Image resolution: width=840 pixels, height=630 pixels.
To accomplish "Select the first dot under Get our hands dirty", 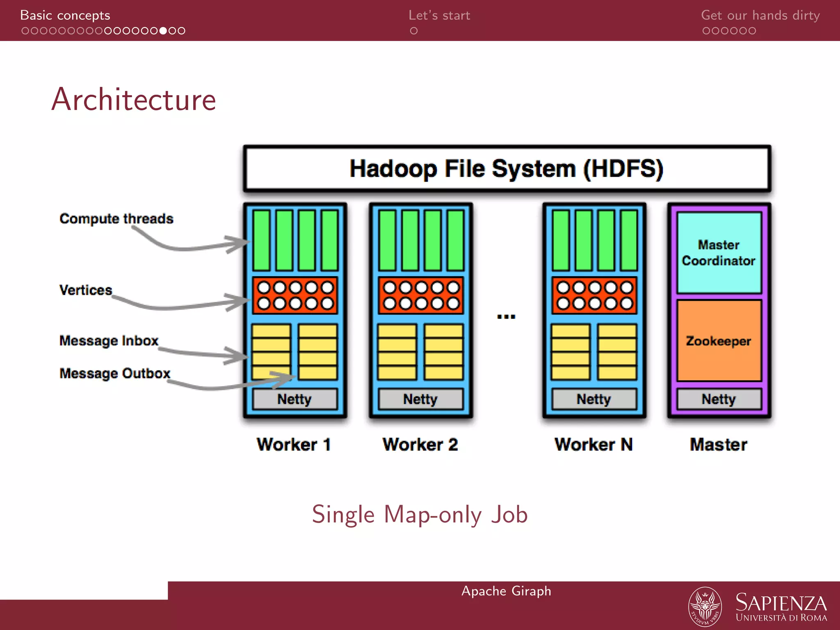I will (x=706, y=31).
